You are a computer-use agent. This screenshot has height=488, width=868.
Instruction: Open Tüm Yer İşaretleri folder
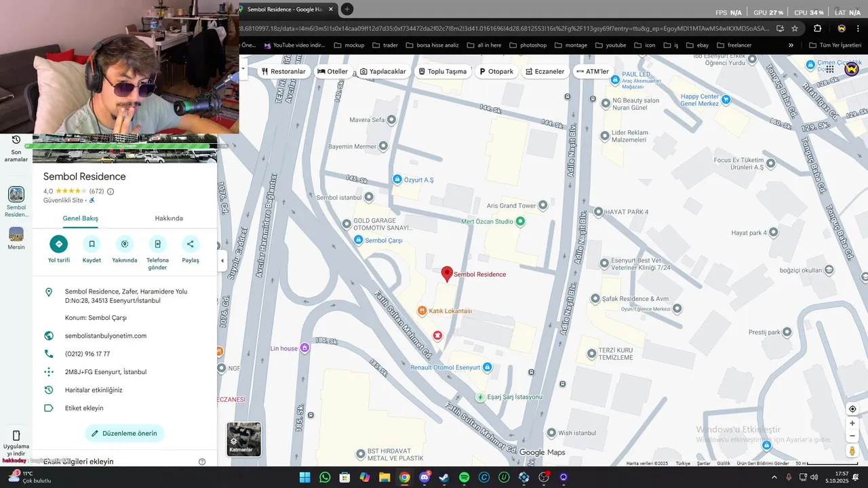[x=834, y=45]
